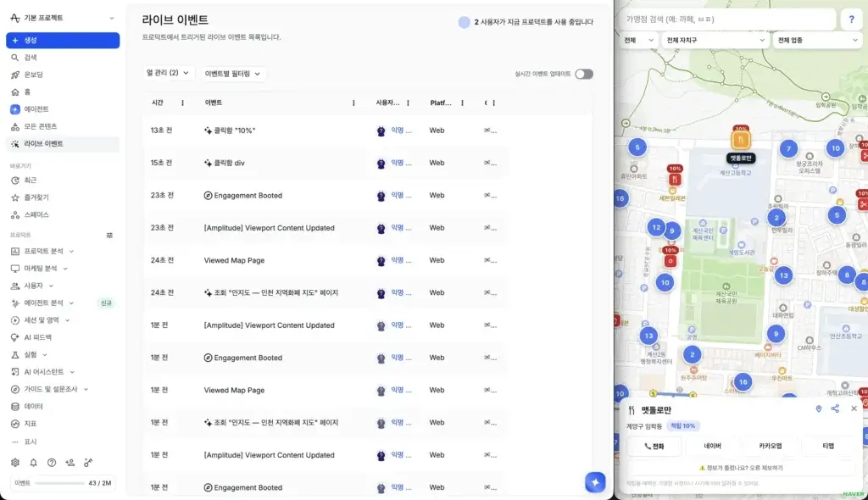This screenshot has height=500, width=868.
Task: Click the 네이버 button in store card
Action: click(x=712, y=447)
